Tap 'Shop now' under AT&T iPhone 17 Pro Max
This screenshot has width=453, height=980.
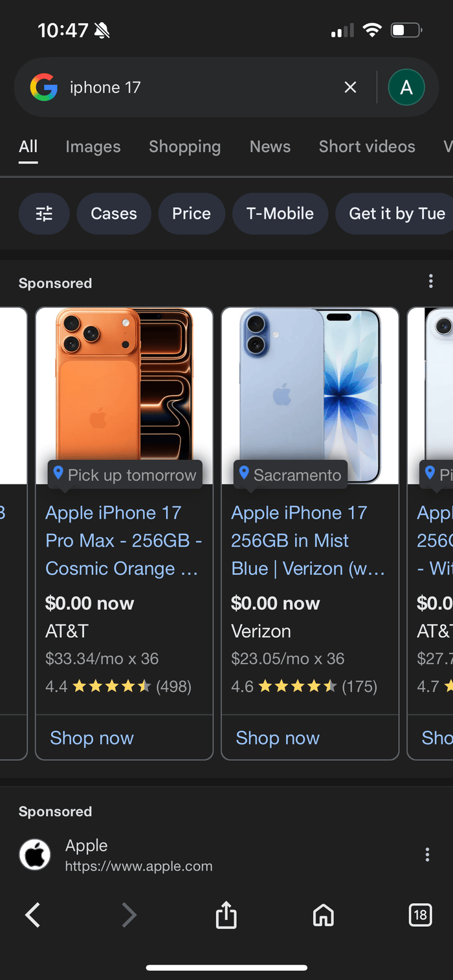point(92,738)
